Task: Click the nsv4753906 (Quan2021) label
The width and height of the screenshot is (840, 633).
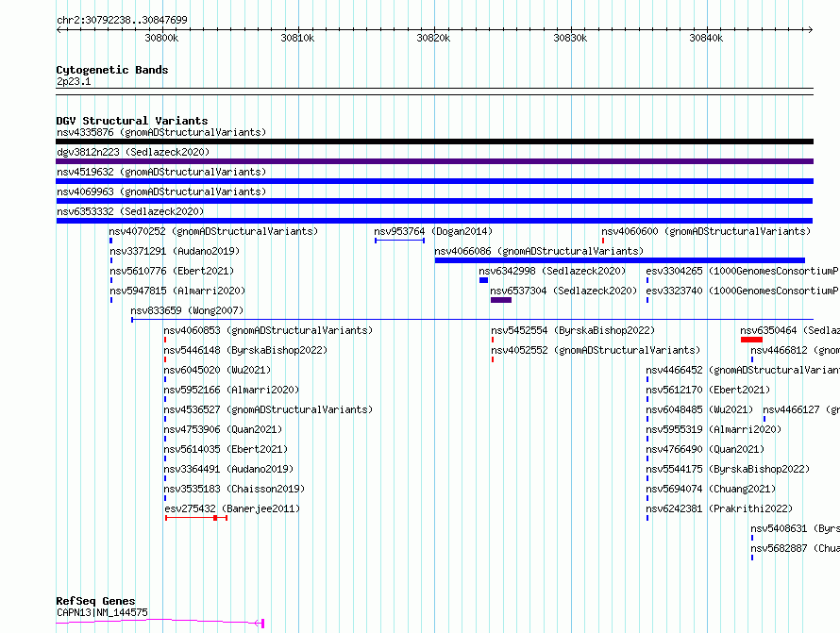Action: point(223,429)
